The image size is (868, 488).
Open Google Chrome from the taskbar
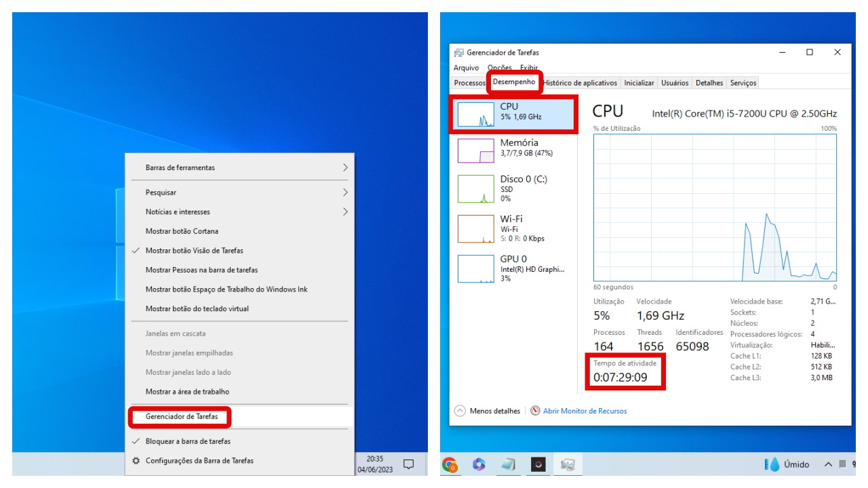coord(449,464)
